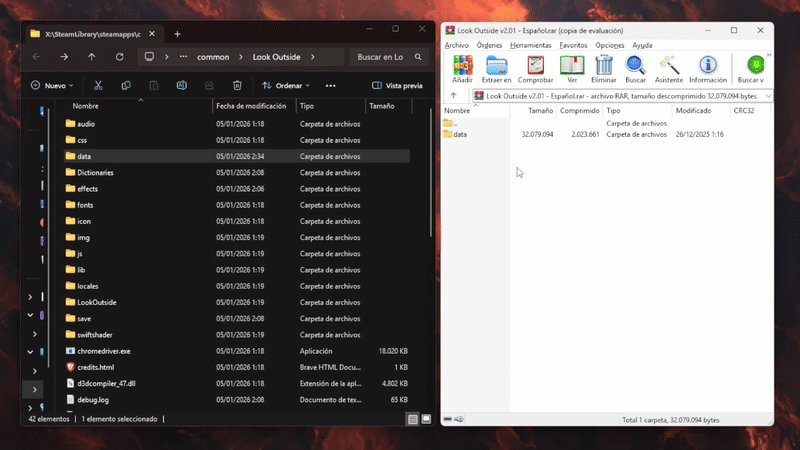Expand WinRAR archive path dropdown
The image size is (800, 450).
click(x=768, y=96)
